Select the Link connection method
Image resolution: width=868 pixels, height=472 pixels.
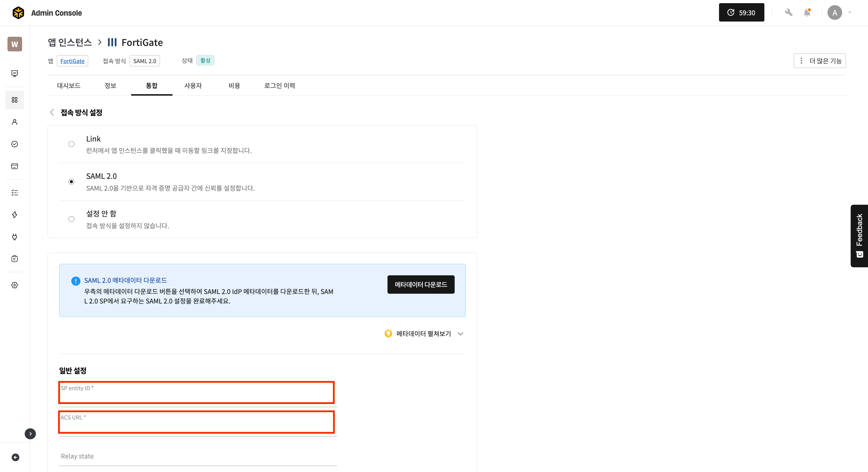coord(71,144)
